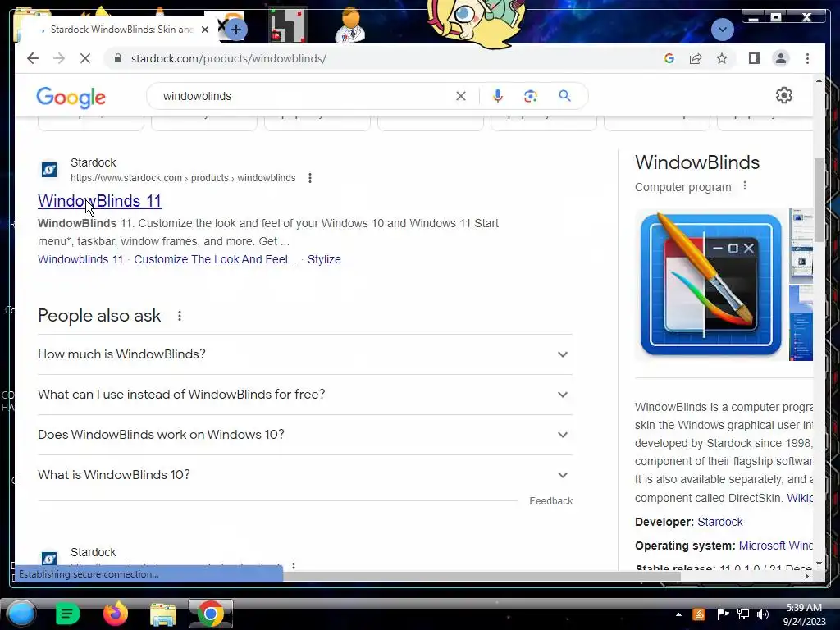This screenshot has width=840, height=630.
Task: Click the Stardock favicon of first result
Action: pyautogui.click(x=49, y=170)
